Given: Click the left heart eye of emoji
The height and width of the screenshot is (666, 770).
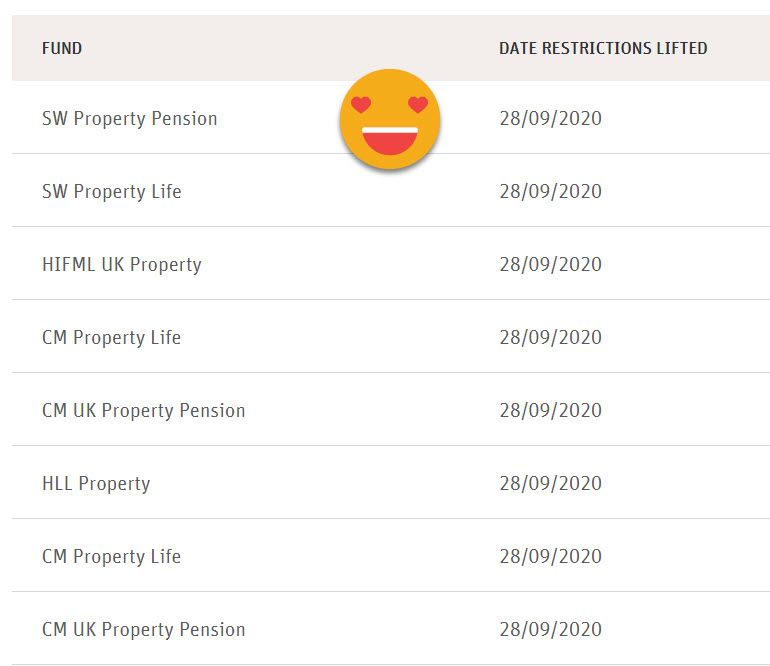Looking at the screenshot, I should [x=361, y=105].
